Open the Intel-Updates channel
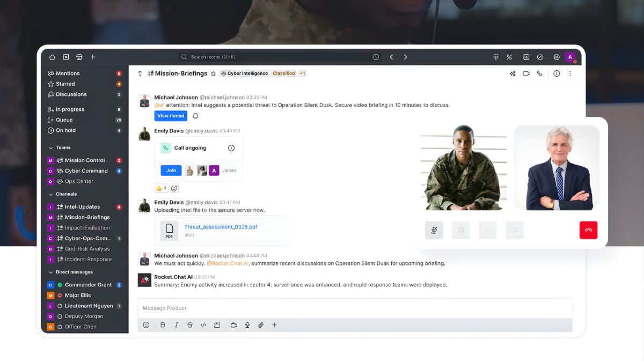Screen dimensions: 644x362 pyautogui.click(x=82, y=207)
